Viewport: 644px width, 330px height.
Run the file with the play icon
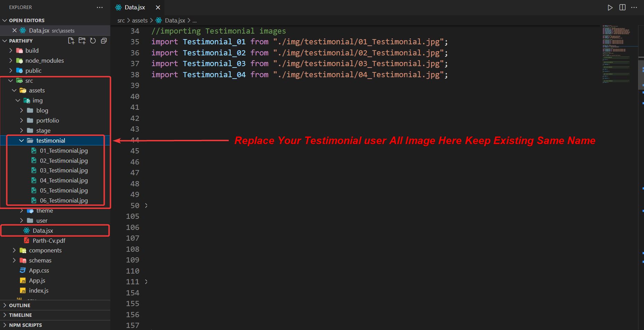(610, 8)
